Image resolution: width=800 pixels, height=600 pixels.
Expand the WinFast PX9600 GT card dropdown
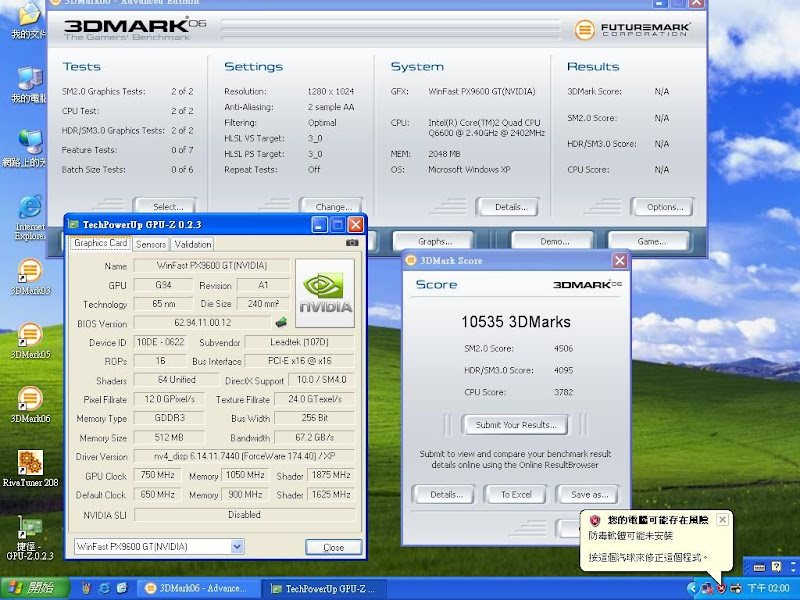237,547
